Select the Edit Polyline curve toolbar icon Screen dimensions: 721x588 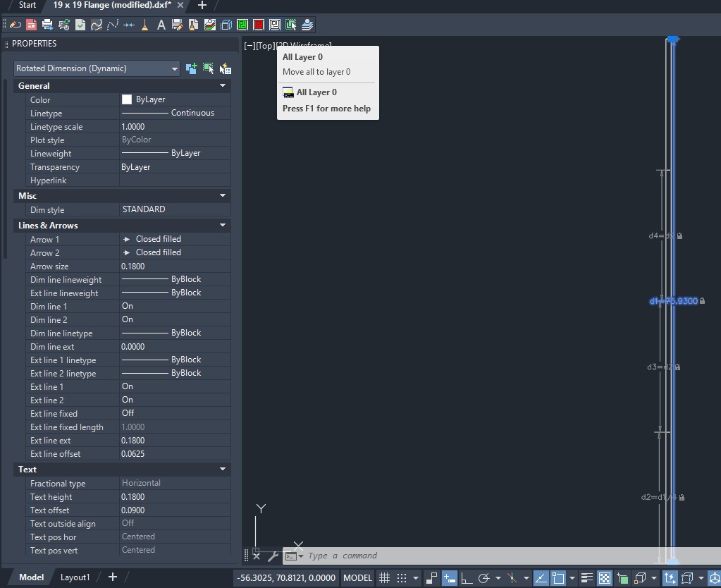coord(97,24)
